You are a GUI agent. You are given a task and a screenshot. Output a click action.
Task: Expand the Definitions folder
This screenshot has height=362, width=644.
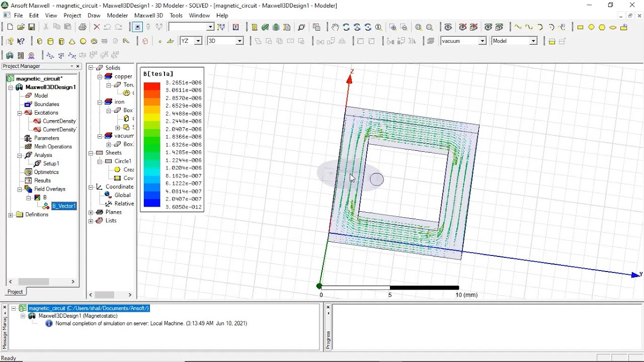coord(11,215)
